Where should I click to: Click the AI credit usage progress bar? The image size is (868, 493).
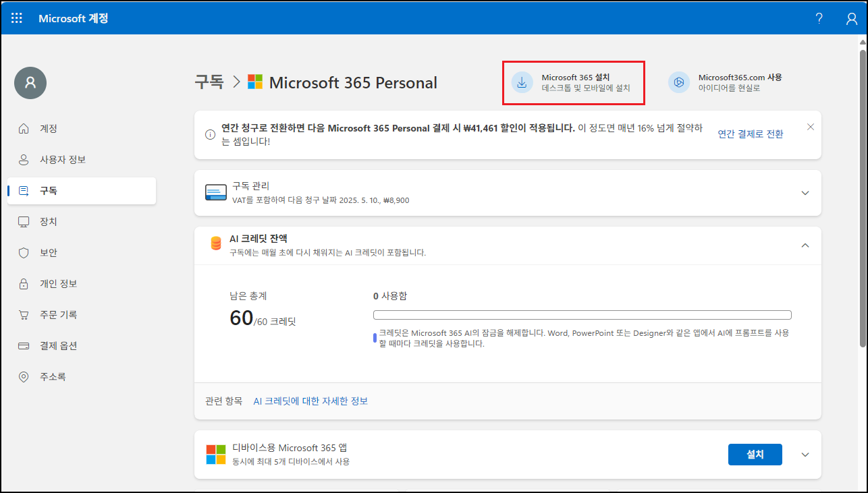pyautogui.click(x=582, y=315)
